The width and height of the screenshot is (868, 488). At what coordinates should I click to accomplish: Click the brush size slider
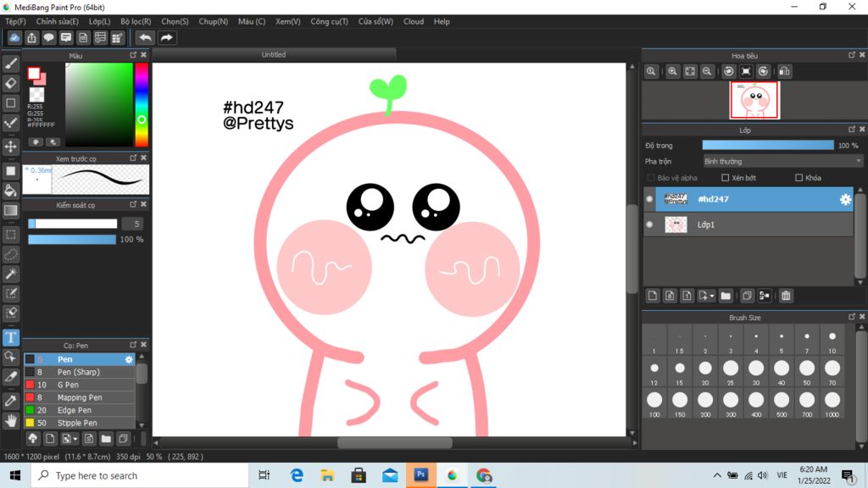73,224
